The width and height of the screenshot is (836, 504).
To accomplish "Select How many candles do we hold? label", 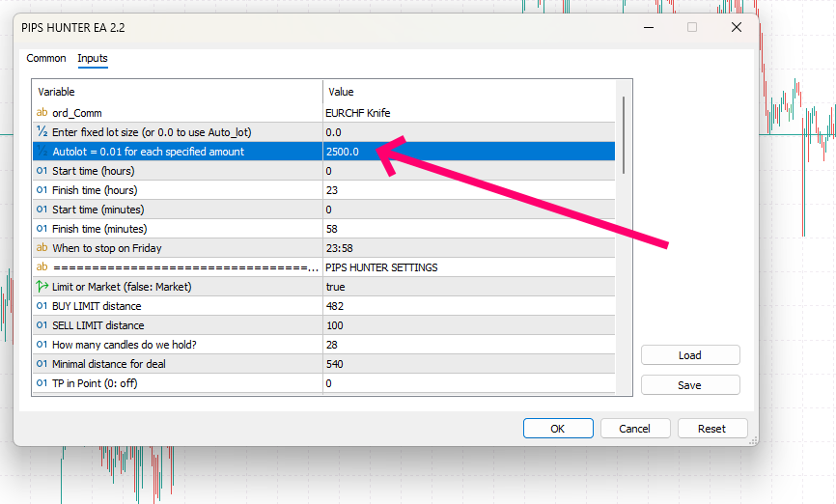I will pyautogui.click(x=125, y=345).
